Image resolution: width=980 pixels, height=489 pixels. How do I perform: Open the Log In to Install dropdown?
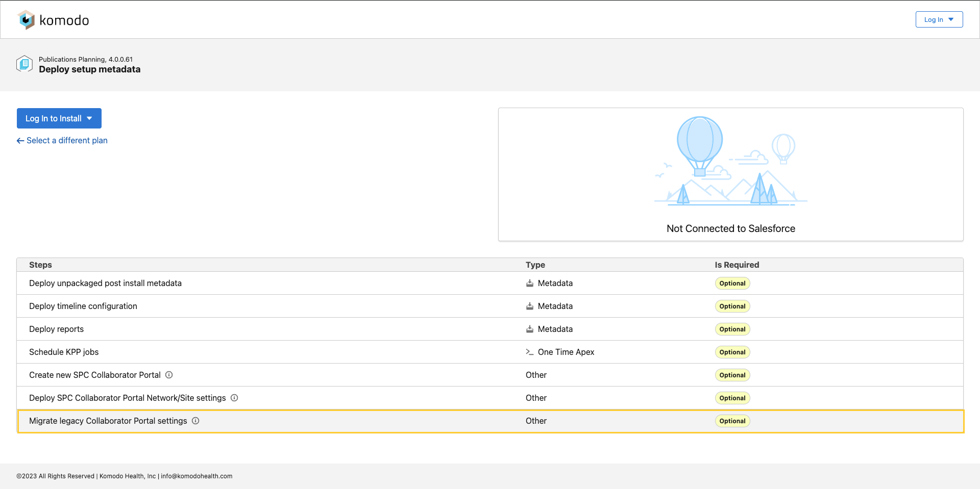pyautogui.click(x=59, y=118)
